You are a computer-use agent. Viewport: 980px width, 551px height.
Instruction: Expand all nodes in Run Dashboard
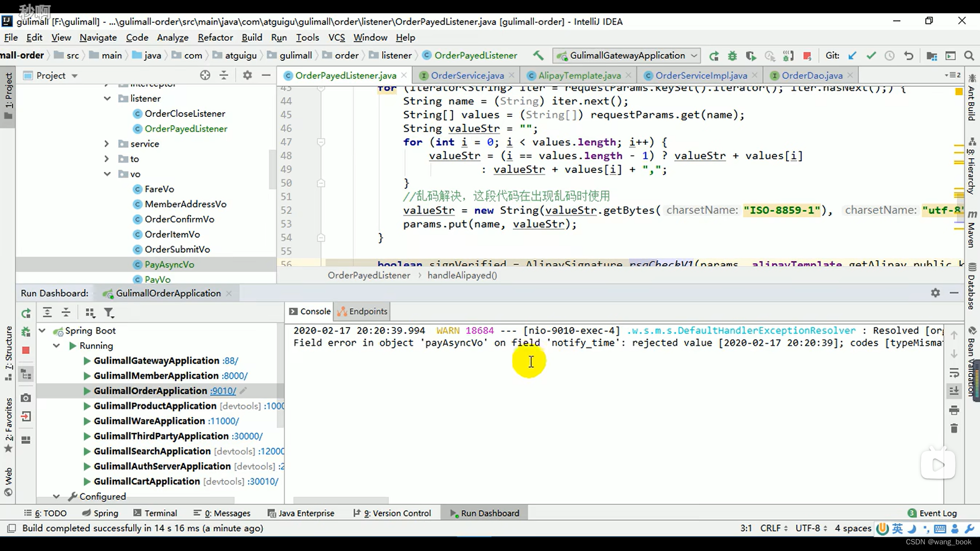pyautogui.click(x=47, y=313)
